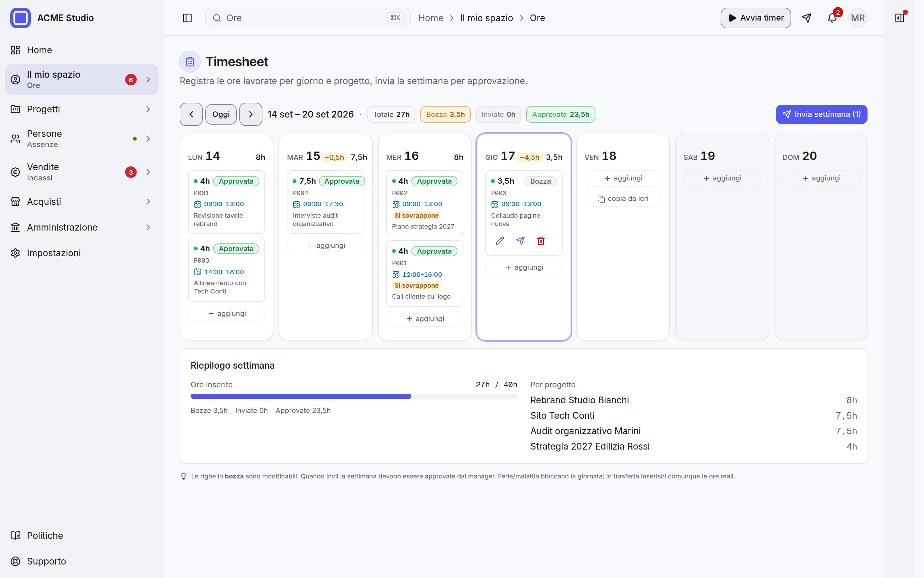Jump to the current week with Oggi
Screen dimensions: 924x578
point(221,114)
